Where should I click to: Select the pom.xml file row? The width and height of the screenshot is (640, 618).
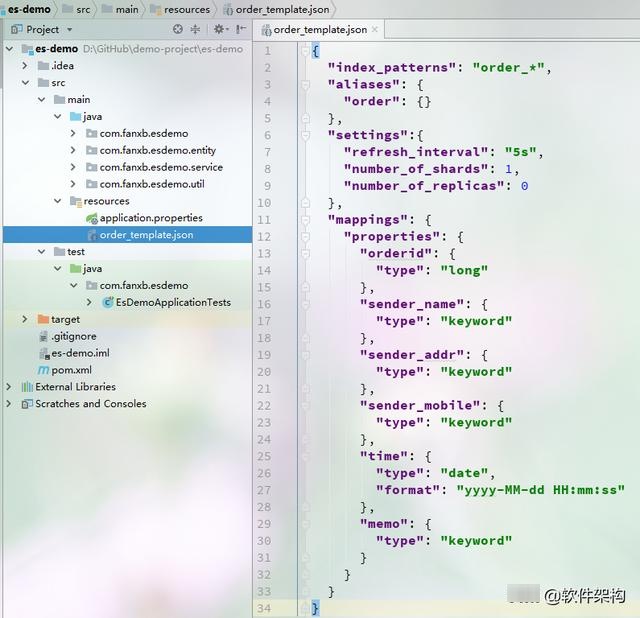127,370
